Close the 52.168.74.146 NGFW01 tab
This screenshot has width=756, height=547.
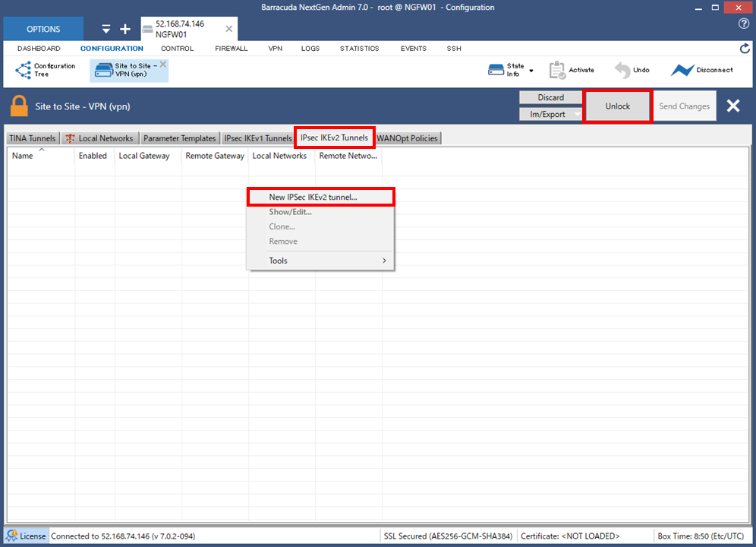(x=229, y=29)
